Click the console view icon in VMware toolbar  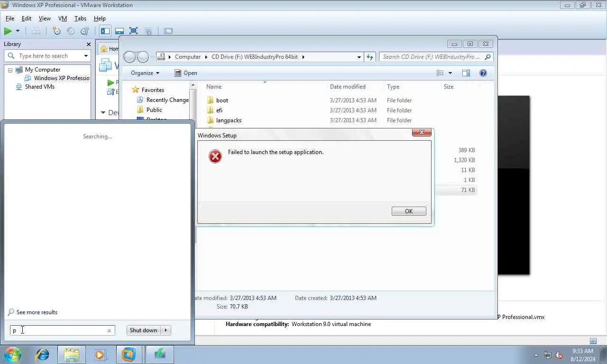(x=168, y=31)
